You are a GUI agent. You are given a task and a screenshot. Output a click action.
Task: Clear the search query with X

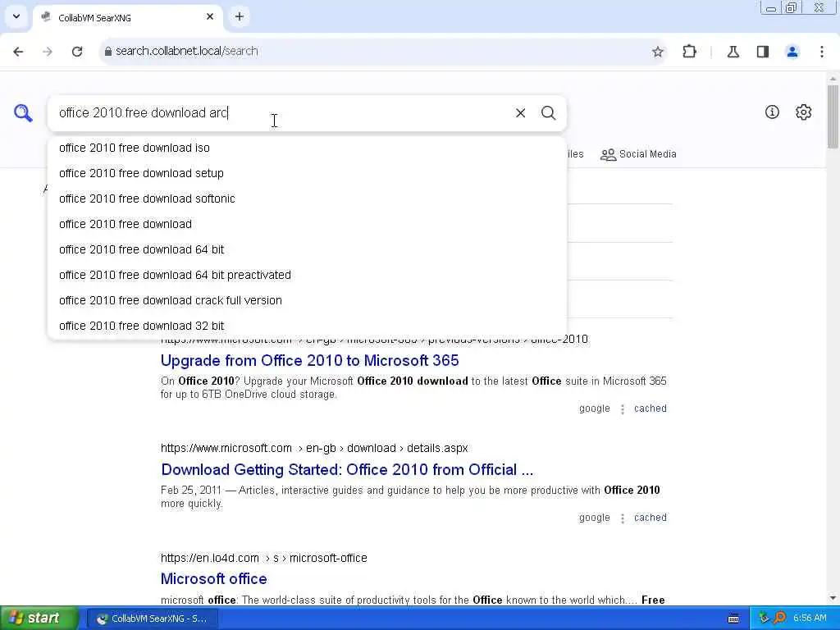[520, 113]
